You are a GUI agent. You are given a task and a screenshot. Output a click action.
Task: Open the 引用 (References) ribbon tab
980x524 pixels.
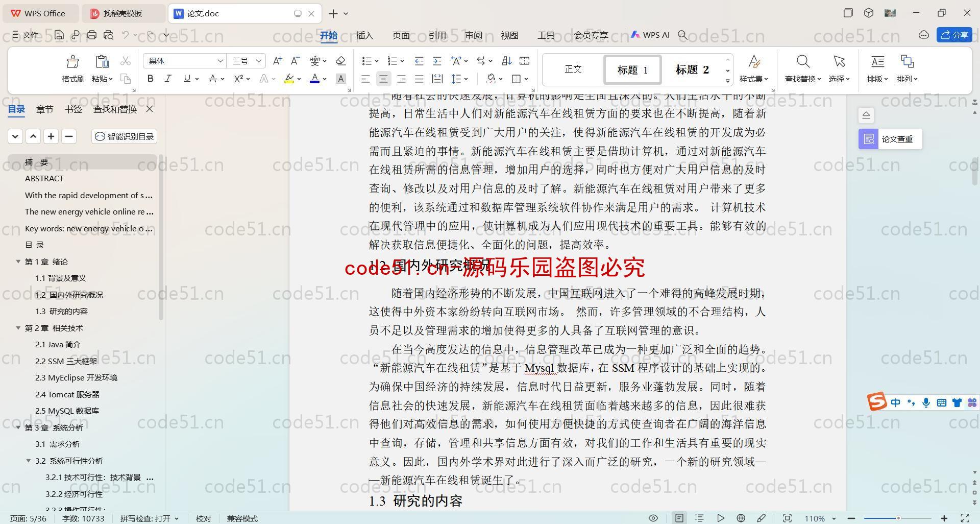click(437, 35)
